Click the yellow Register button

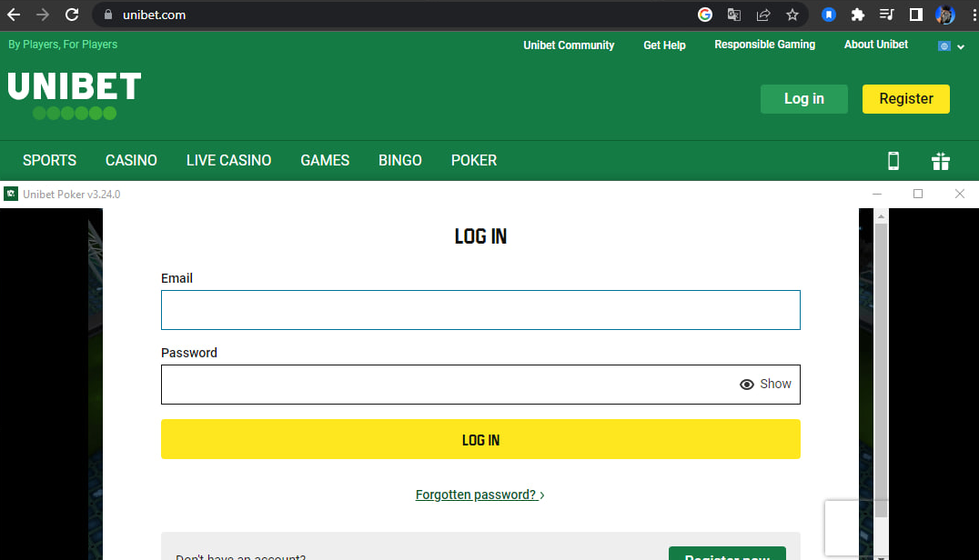906,98
